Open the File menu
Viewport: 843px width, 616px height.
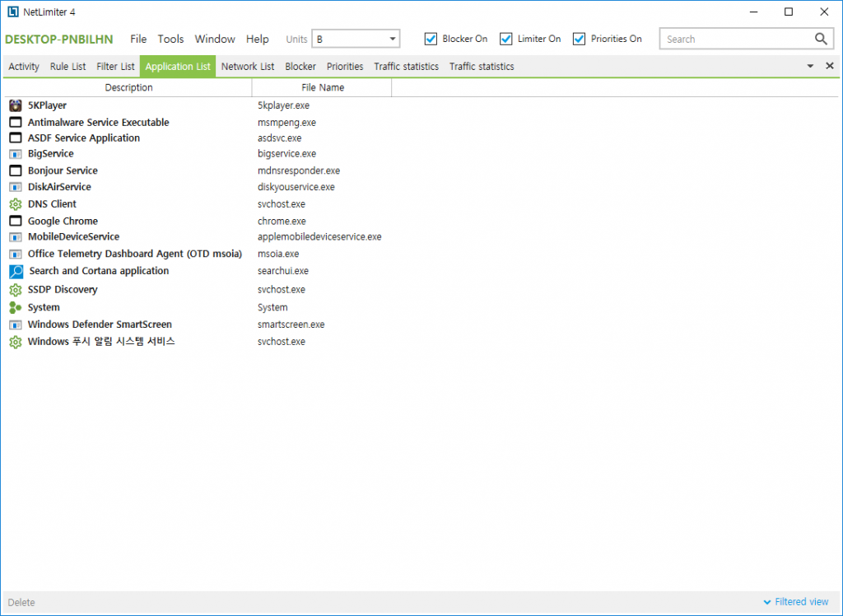(138, 39)
